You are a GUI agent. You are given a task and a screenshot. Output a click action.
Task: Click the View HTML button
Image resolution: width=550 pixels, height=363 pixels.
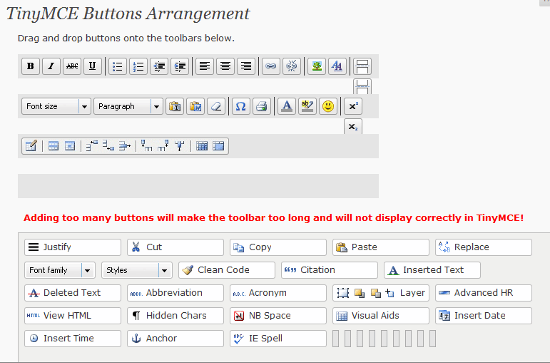[73, 316]
